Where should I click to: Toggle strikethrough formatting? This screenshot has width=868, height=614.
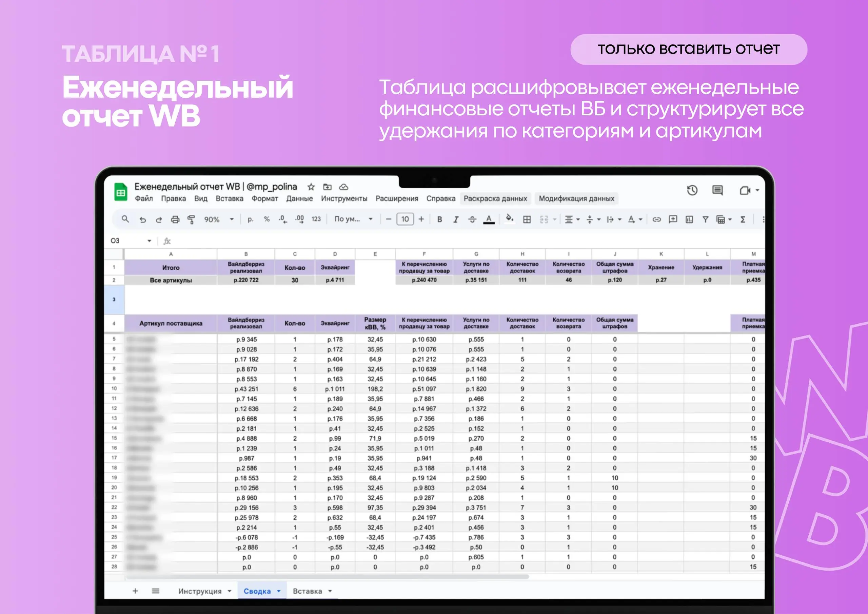472,219
